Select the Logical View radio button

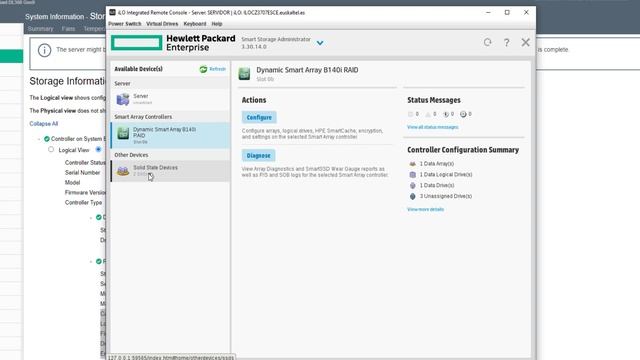51,149
